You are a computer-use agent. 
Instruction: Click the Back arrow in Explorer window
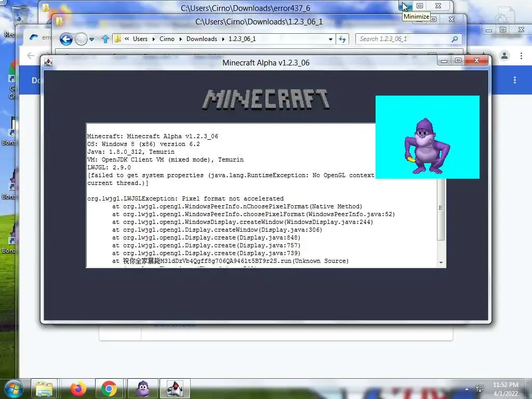(x=66, y=39)
